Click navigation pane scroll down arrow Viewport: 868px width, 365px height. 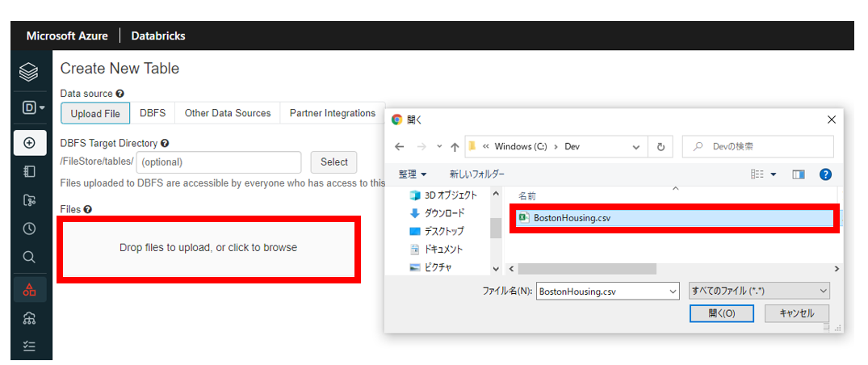496,269
